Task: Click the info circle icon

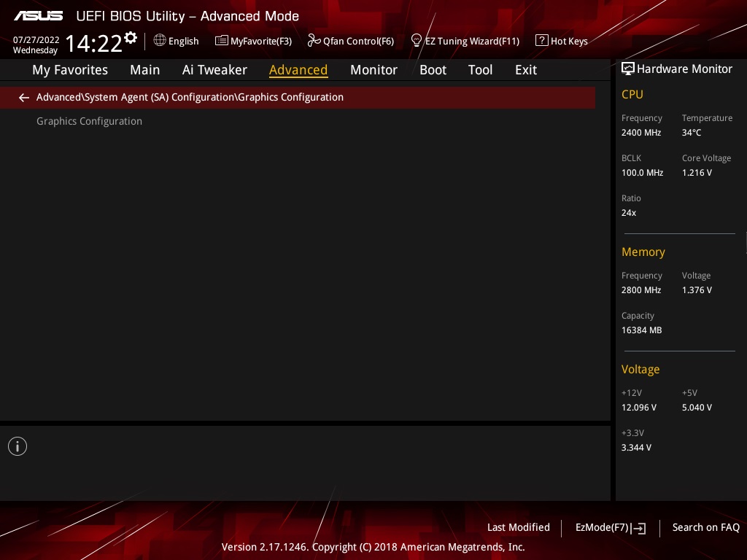Action: coord(18,446)
